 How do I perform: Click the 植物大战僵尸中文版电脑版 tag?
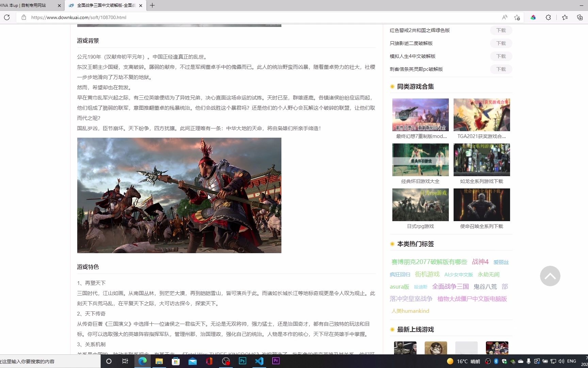[472, 299]
